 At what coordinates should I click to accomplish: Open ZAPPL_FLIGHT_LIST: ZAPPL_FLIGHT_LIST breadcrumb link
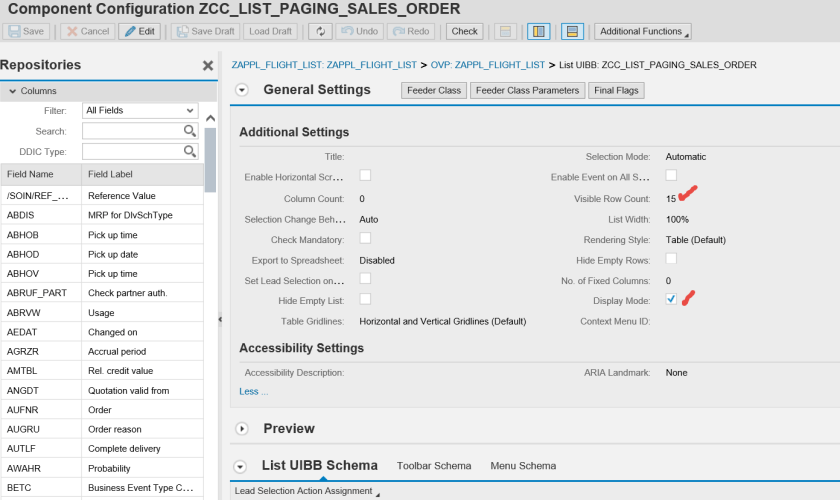[x=324, y=65]
